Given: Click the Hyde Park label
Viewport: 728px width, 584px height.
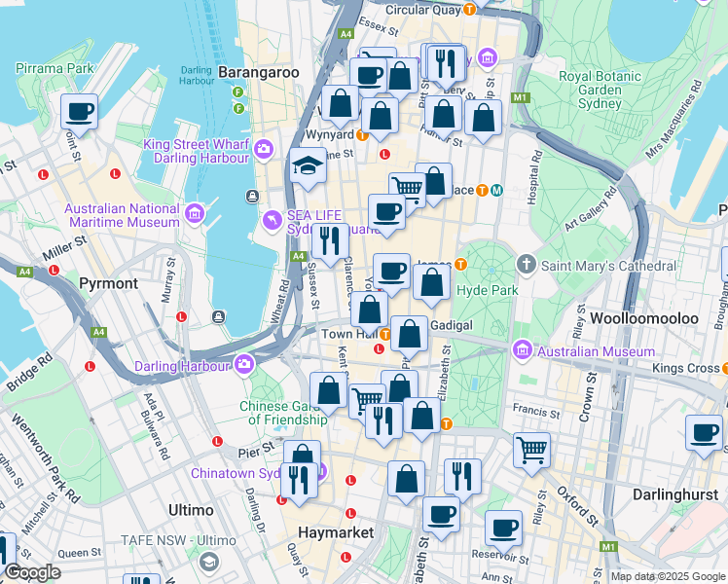Looking at the screenshot, I should coord(487,291).
